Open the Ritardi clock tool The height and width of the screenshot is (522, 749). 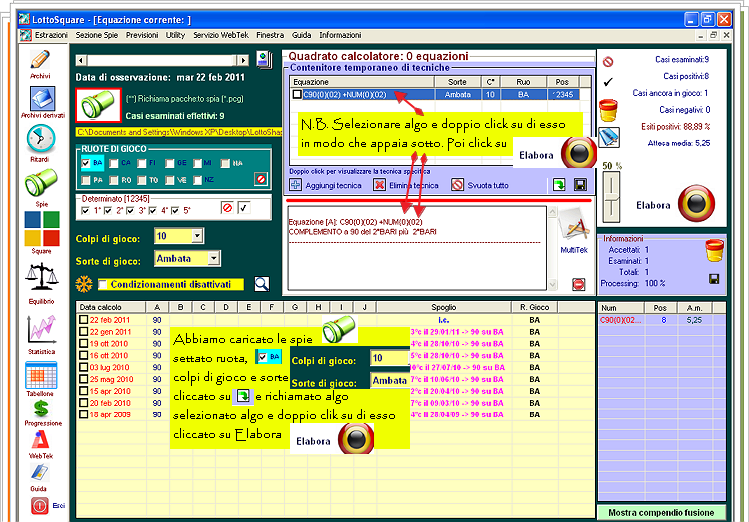(x=41, y=139)
